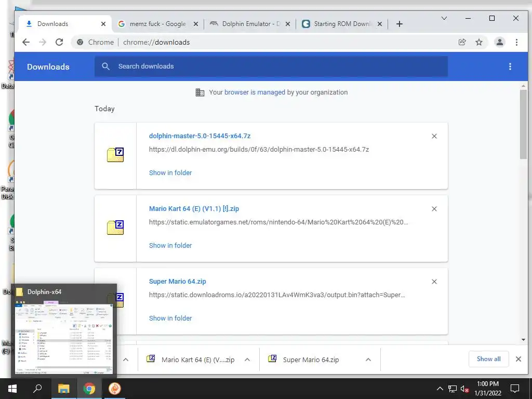The height and width of the screenshot is (399, 532).
Task: Open taskbar search
Action: 37,389
